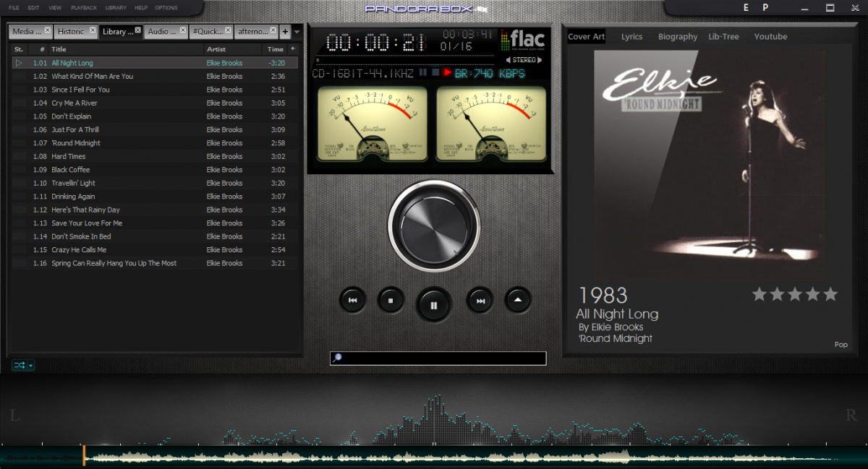The width and height of the screenshot is (868, 469).
Task: Open the Biography panel
Action: pos(678,37)
